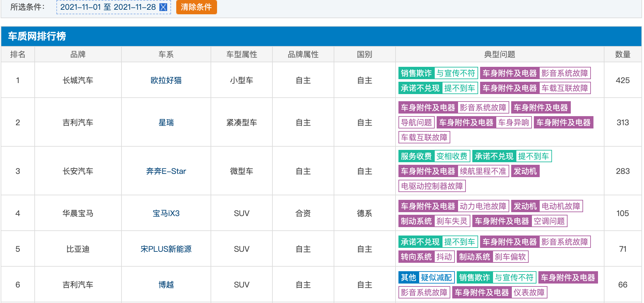Select the complaint count 66
644x303 pixels.
pos(623,285)
